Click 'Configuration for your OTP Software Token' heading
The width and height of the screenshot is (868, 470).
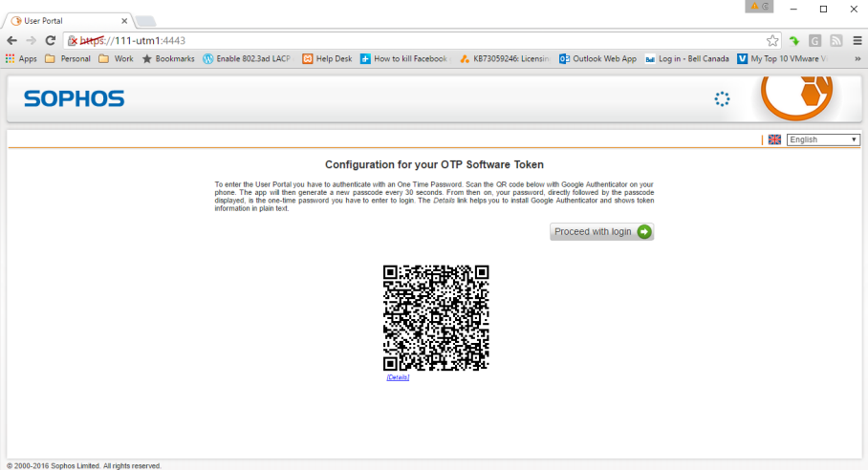click(434, 164)
